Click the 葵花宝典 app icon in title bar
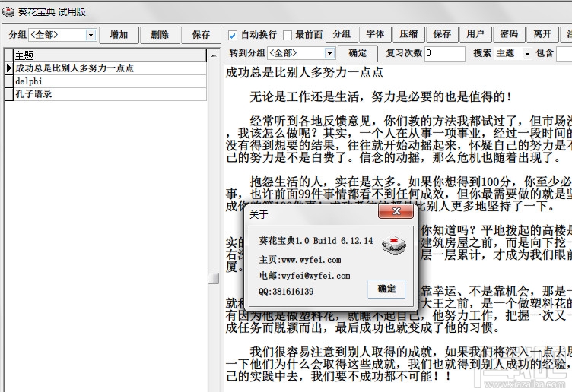The width and height of the screenshot is (572, 392). pos(8,12)
